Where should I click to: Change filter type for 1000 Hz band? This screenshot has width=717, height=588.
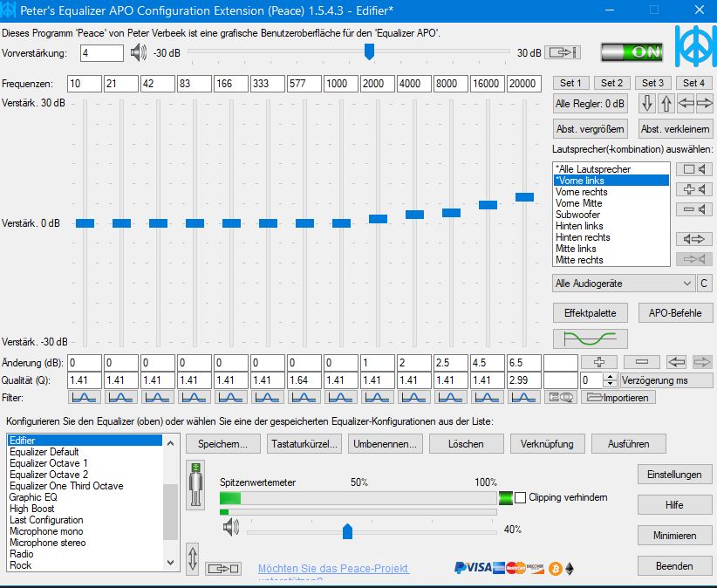[x=341, y=397]
